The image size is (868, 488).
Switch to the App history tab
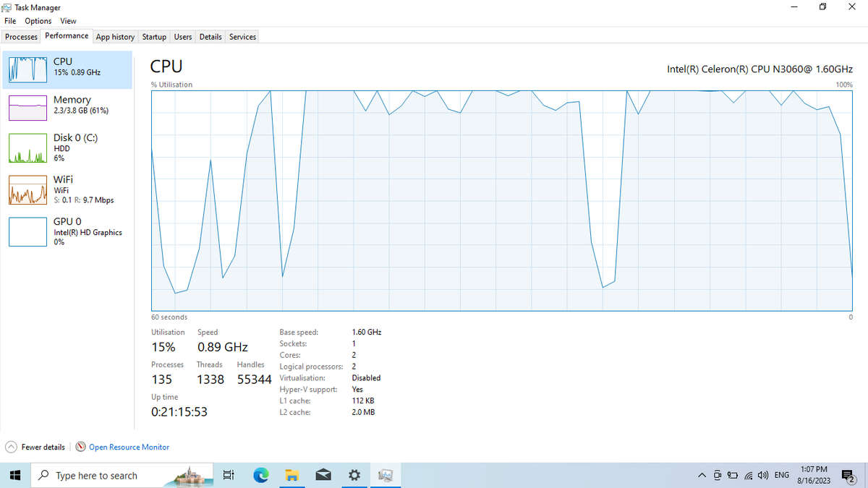click(115, 37)
